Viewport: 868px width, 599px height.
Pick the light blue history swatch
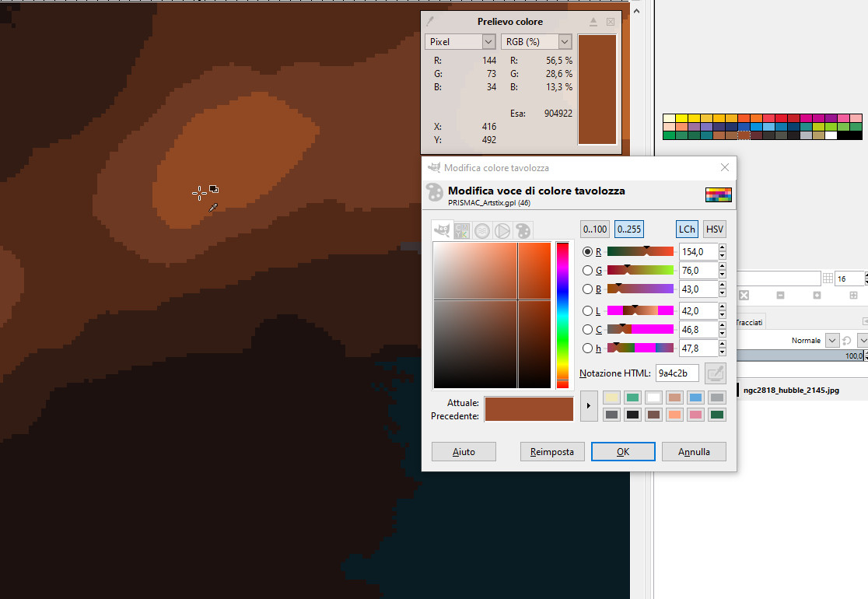696,397
